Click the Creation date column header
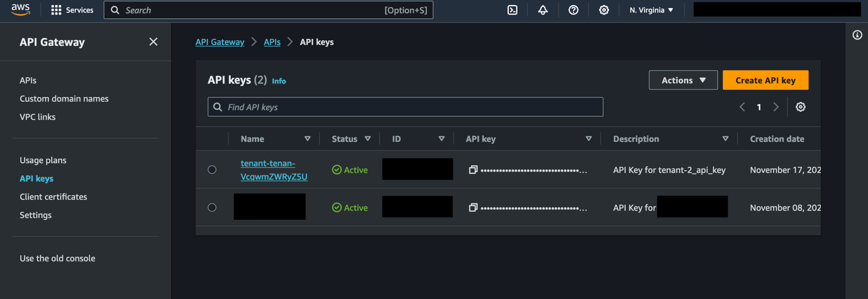This screenshot has height=299, width=868. click(x=777, y=139)
